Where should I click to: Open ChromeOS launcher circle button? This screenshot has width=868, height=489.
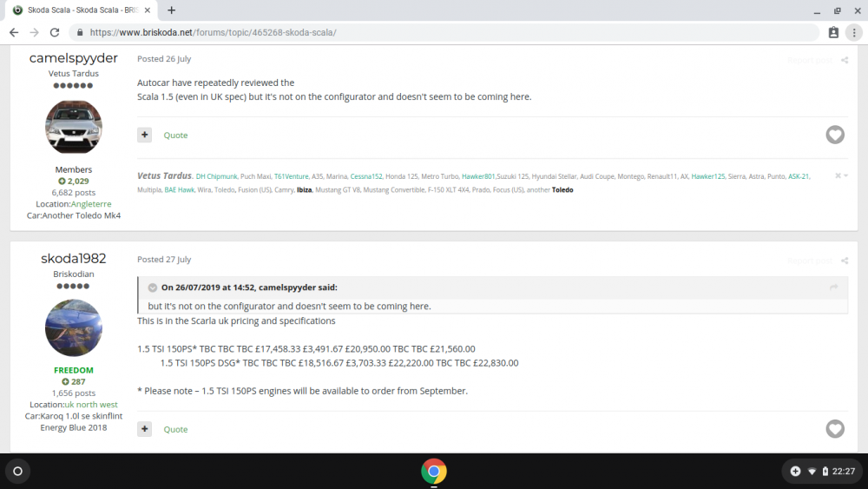pos(17,472)
